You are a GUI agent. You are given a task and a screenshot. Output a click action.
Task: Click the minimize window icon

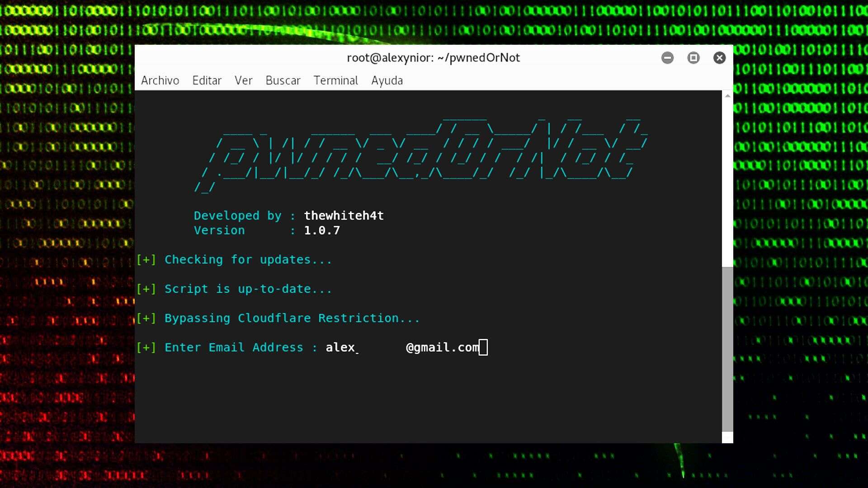click(668, 58)
